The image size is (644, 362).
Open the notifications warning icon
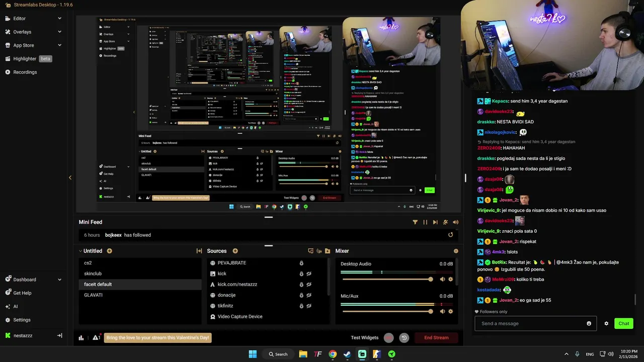pos(96,337)
